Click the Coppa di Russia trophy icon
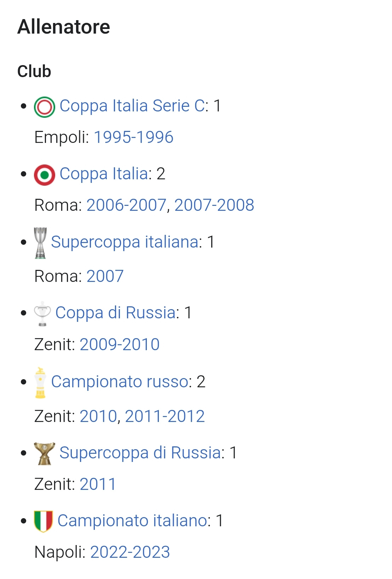Screen dimensions: 392x579 tap(42, 314)
